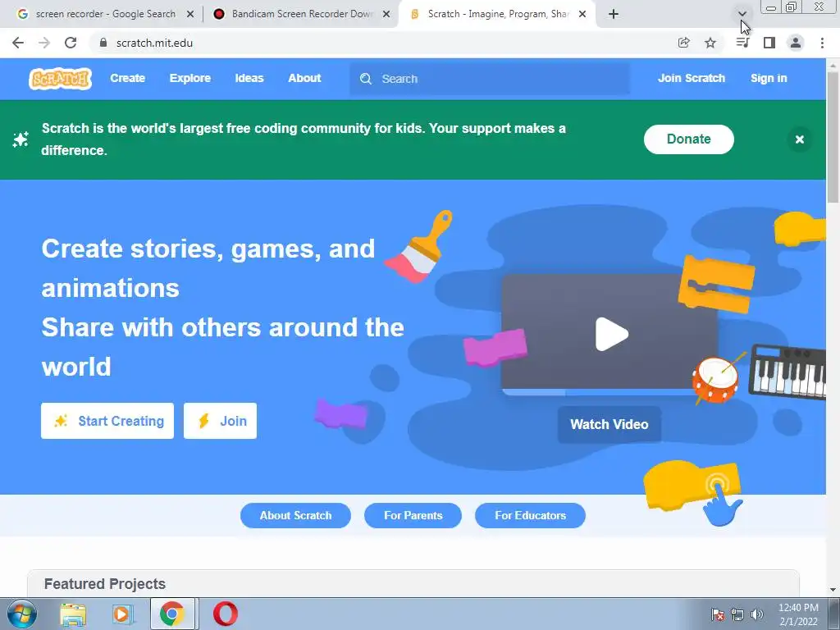Click the padlock site info icon

pyautogui.click(x=103, y=43)
